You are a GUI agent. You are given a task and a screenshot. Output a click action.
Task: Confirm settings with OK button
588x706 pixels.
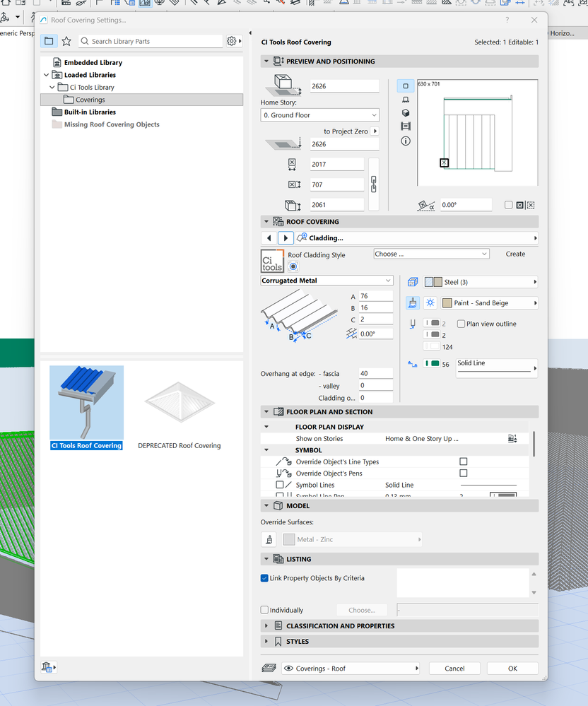pyautogui.click(x=512, y=669)
